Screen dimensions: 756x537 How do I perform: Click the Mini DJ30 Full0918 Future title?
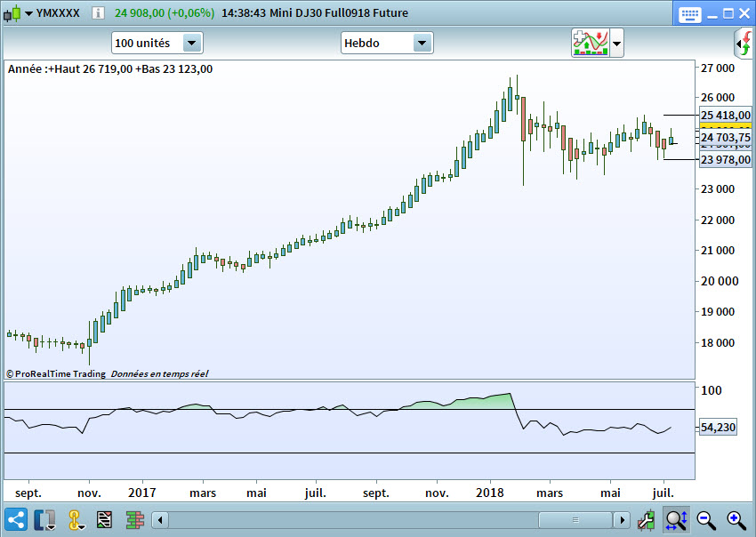coord(339,13)
